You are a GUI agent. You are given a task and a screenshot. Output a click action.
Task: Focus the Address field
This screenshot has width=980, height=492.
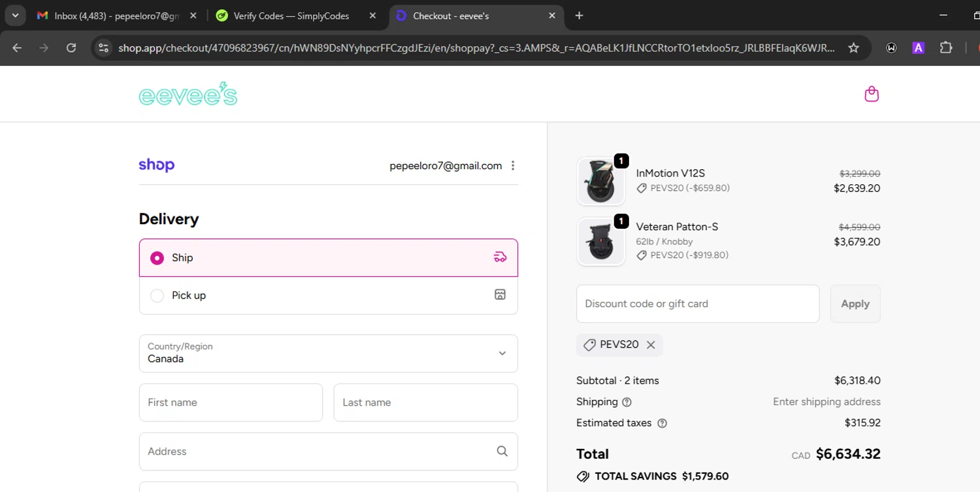pos(328,451)
